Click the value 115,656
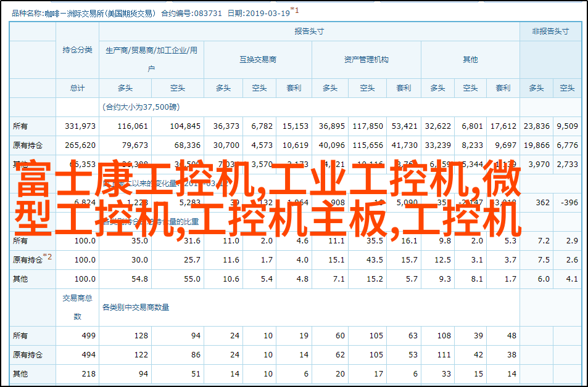Screen dimensions: 588x387 coord(368,145)
